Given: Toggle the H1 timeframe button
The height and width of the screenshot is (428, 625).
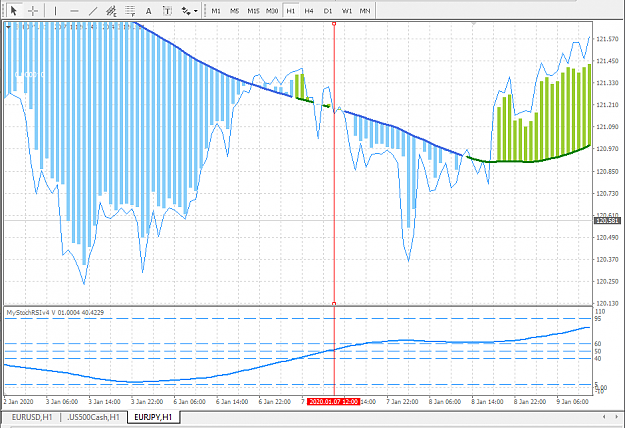Looking at the screenshot, I should [291, 11].
